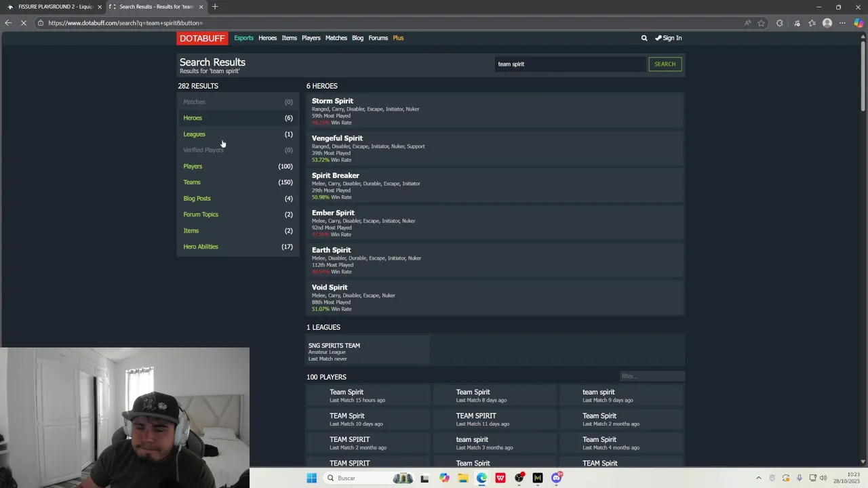The height and width of the screenshot is (488, 868).
Task: Open the Storm Spirit hero result
Action: 332,101
